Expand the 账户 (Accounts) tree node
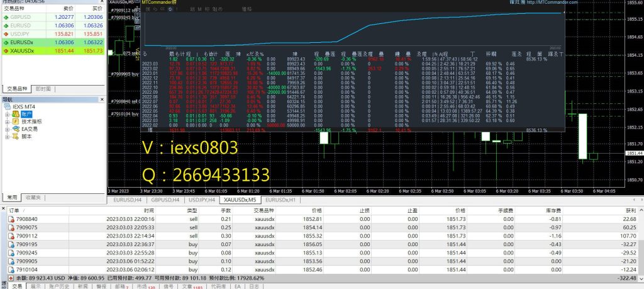This screenshot has width=644, height=289. coord(8,114)
